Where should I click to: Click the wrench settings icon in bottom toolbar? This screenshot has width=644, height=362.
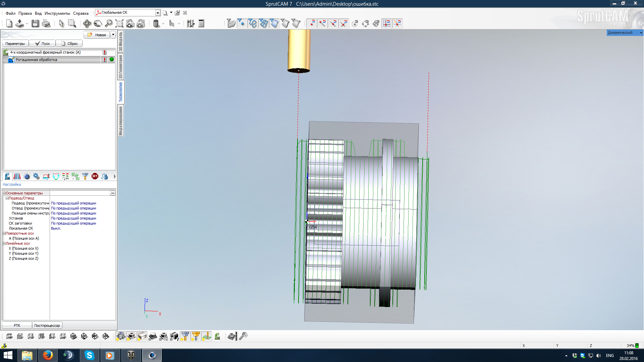(244, 336)
